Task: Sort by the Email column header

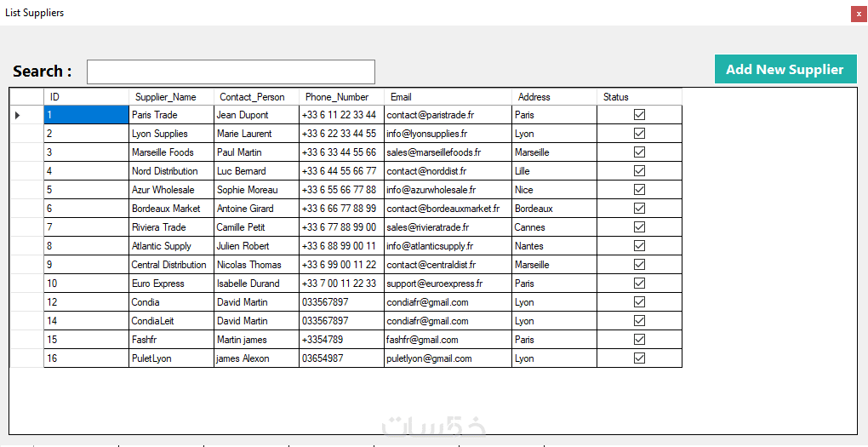Action: pyautogui.click(x=448, y=97)
